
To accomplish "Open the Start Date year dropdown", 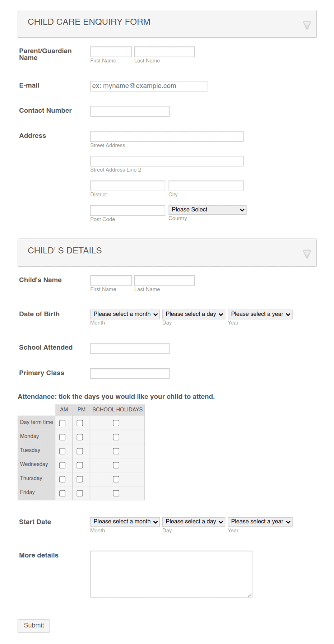I will point(260,522).
